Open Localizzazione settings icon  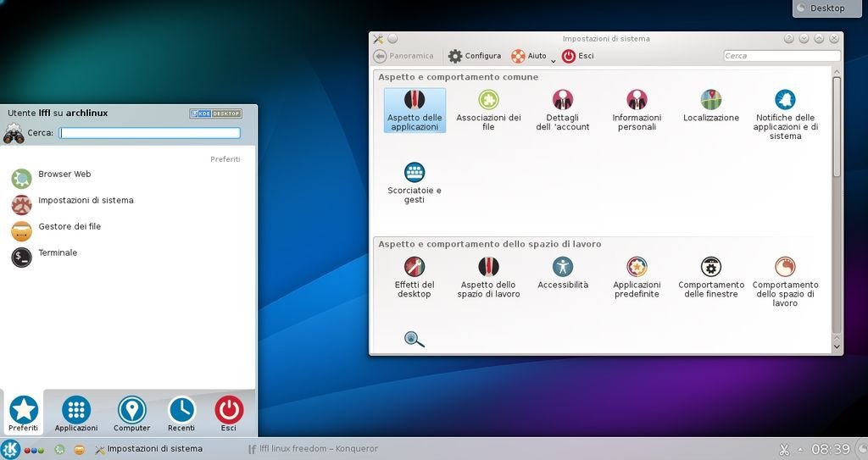pyautogui.click(x=711, y=107)
